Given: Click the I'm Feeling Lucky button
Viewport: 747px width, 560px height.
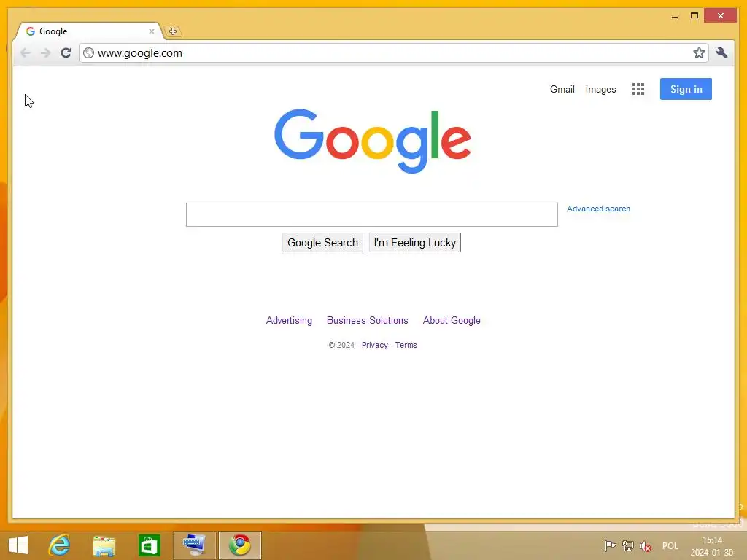Looking at the screenshot, I should (x=415, y=243).
